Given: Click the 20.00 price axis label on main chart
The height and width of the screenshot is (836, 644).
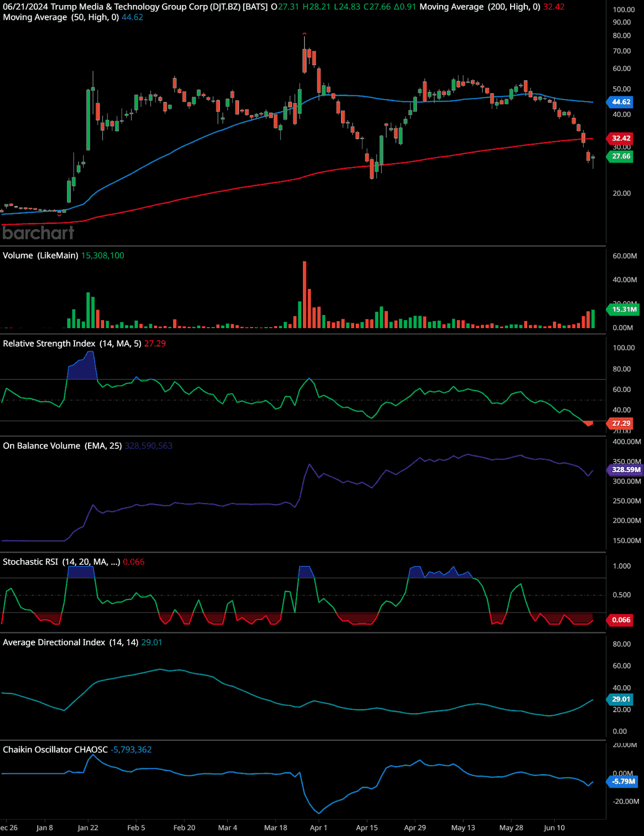Looking at the screenshot, I should tap(622, 193).
